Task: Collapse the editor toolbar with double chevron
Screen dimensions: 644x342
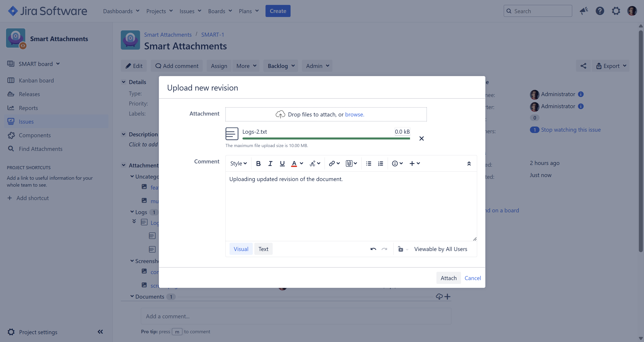Action: pos(469,163)
